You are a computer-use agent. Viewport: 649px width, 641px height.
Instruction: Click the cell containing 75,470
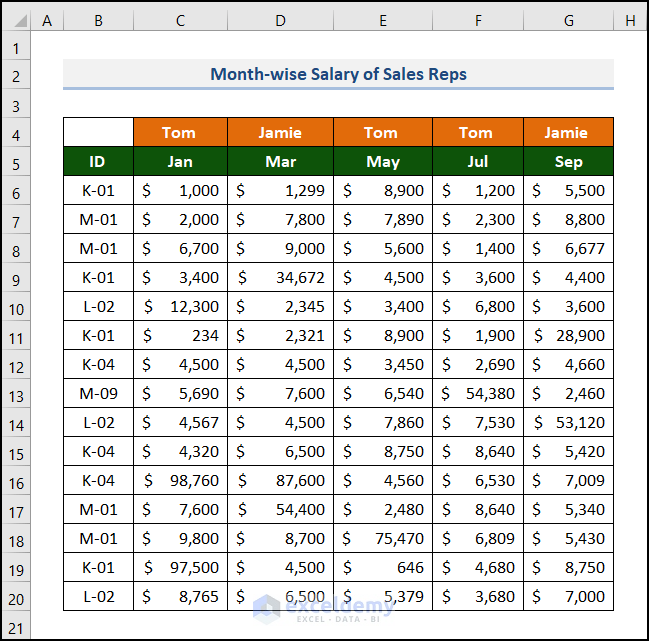point(383,538)
